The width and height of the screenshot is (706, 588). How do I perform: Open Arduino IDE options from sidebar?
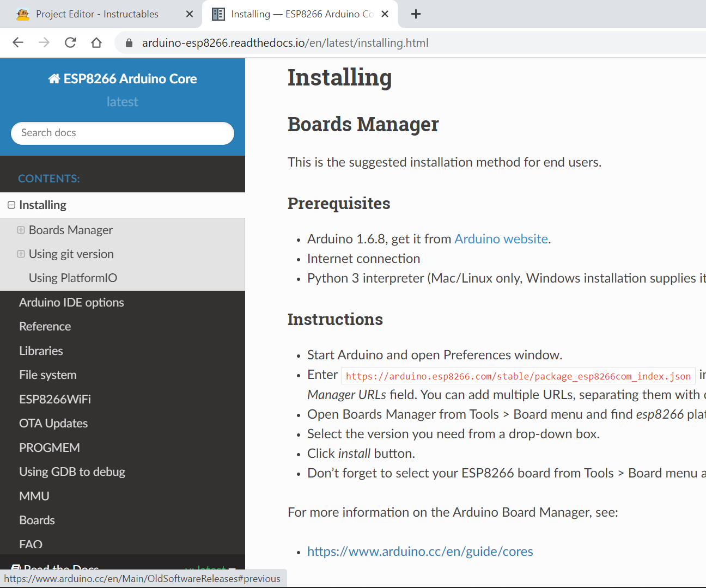coord(71,302)
